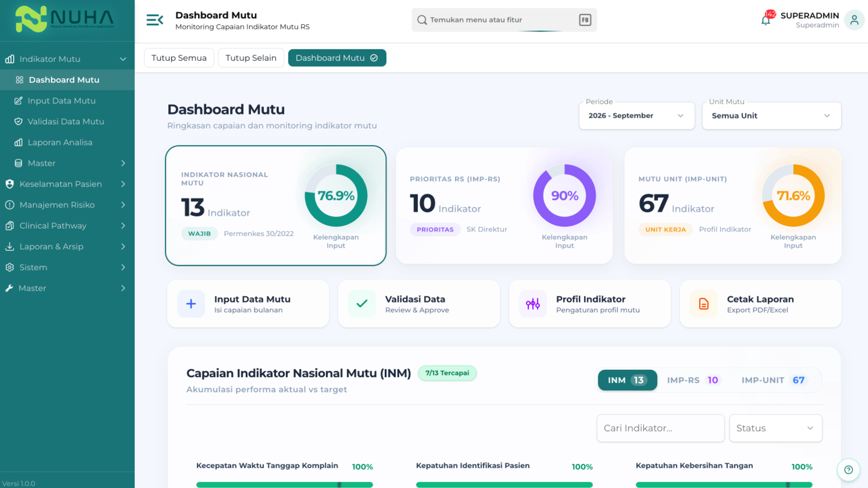The width and height of the screenshot is (868, 488).
Task: Open Laporan Analisa in sidebar
Action: coord(67,143)
